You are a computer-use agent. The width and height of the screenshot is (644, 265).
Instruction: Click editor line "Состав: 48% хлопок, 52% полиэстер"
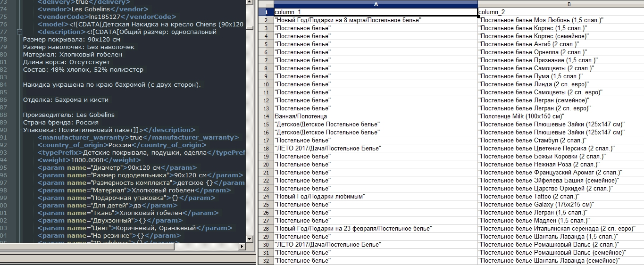83,70
